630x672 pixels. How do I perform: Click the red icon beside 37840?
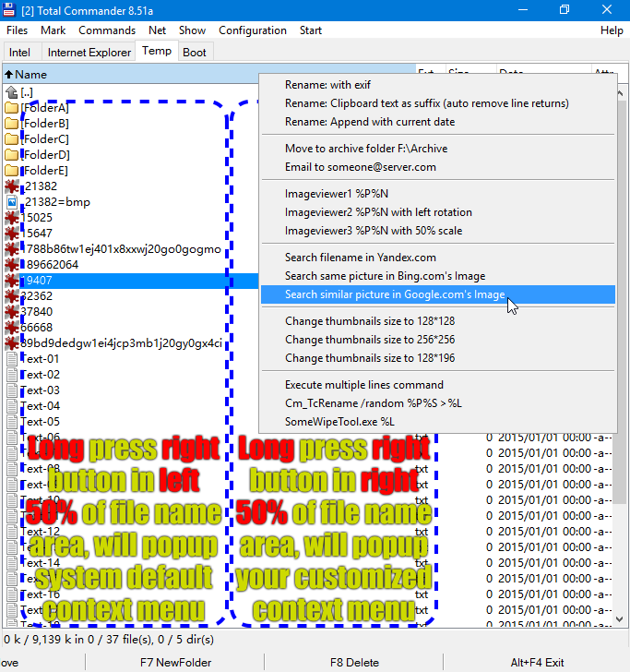[12, 312]
